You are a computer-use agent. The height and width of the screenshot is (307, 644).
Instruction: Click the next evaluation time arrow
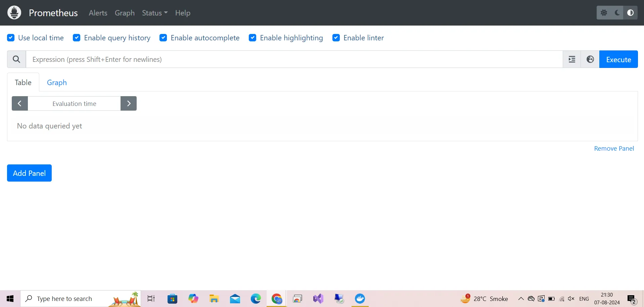pos(129,103)
